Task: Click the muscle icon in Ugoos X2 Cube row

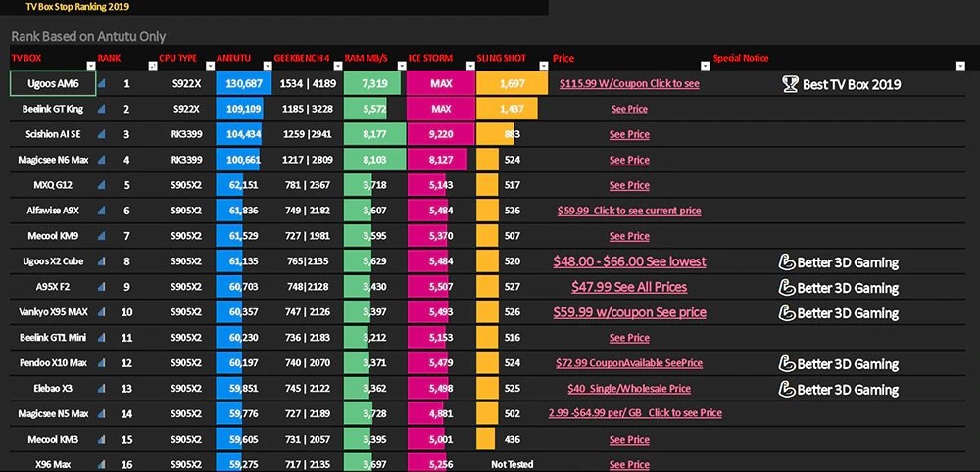Action: [787, 262]
